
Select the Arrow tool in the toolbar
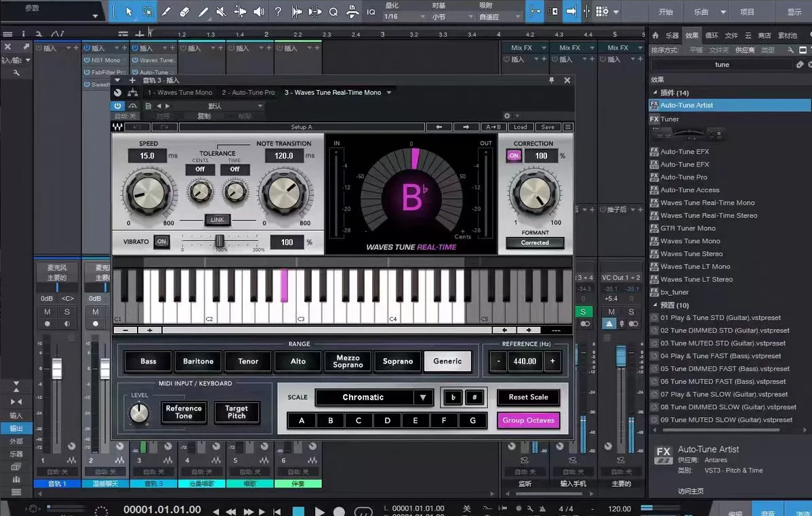(128, 12)
